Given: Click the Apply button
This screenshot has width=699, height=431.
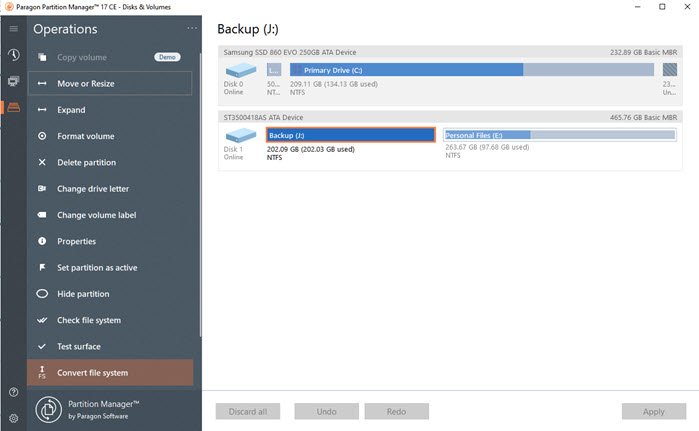Looking at the screenshot, I should [x=654, y=411].
